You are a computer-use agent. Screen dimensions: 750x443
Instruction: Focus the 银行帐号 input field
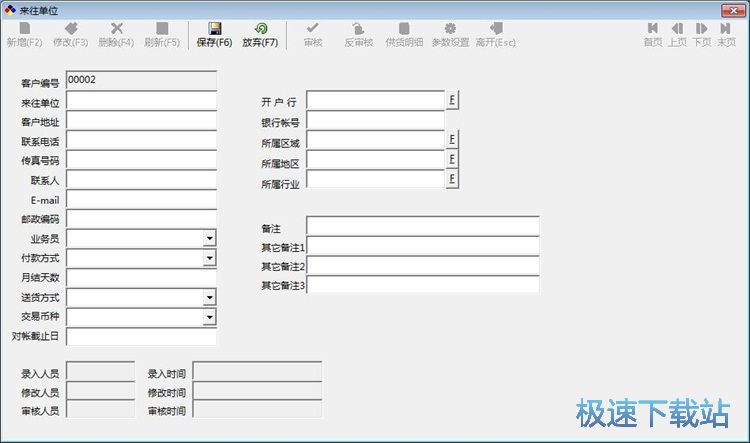pos(375,120)
